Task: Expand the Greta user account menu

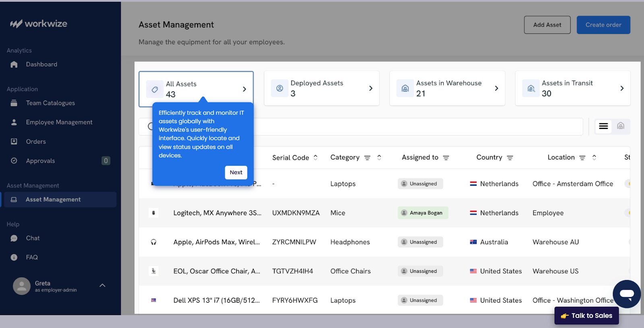Action: pos(102,285)
